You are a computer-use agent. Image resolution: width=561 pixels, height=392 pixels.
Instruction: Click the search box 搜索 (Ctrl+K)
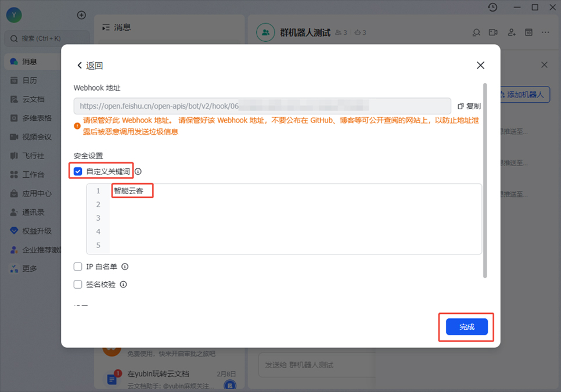coord(47,38)
